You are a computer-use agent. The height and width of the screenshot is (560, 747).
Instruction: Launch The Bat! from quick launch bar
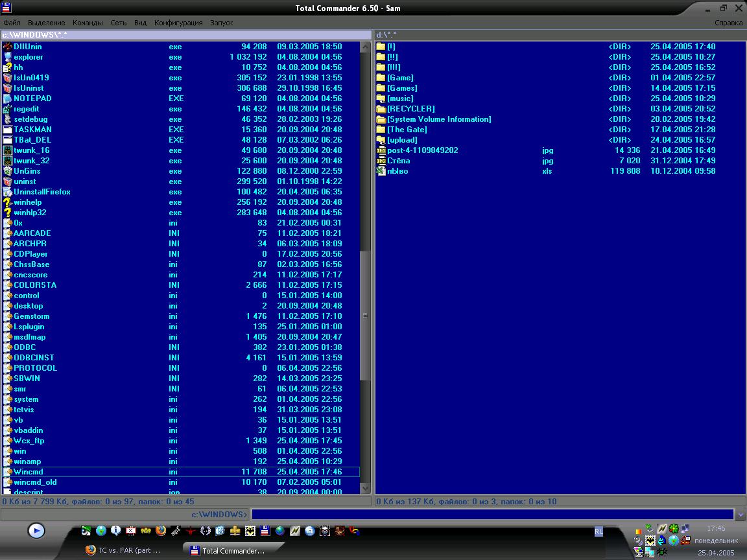tap(250, 530)
